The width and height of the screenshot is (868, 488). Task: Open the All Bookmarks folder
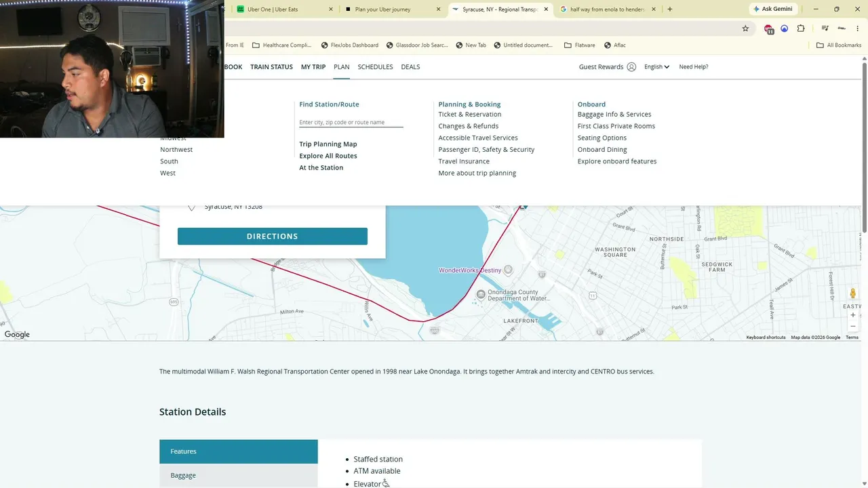(x=839, y=45)
